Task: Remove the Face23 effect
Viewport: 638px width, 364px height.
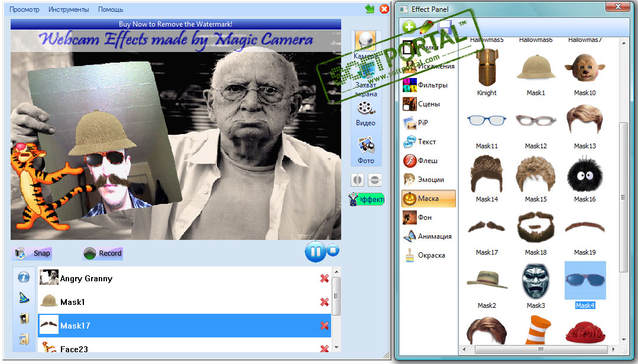Action: click(324, 349)
